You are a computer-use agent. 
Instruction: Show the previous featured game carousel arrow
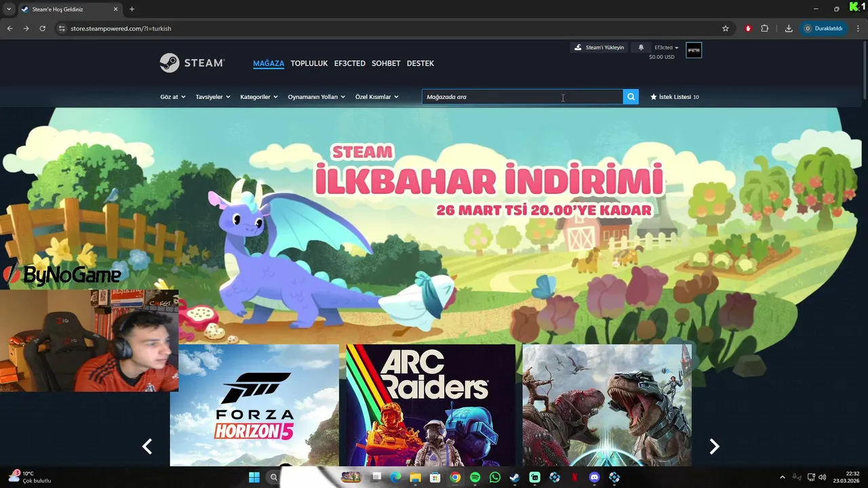[147, 446]
